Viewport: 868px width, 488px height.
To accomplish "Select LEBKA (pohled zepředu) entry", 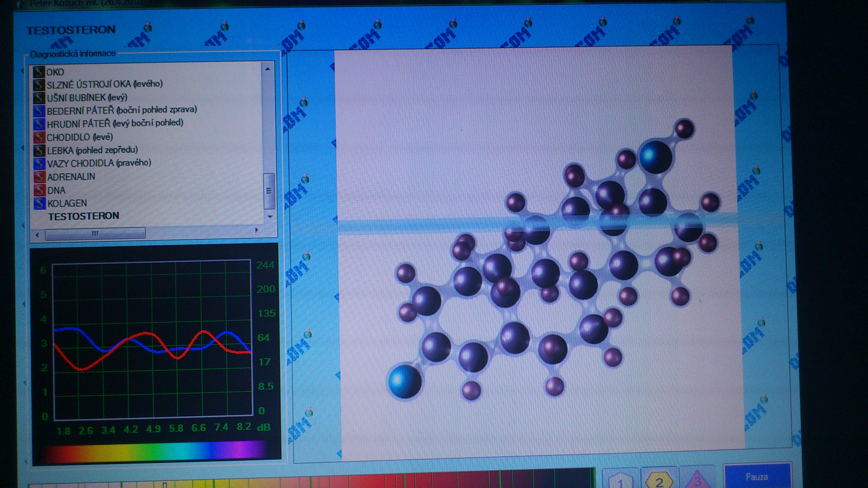I will tap(92, 150).
